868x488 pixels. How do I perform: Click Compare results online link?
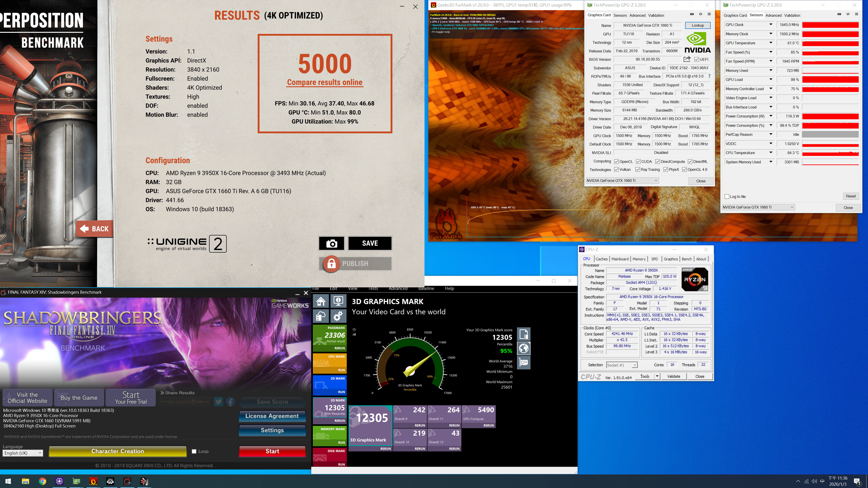(325, 82)
